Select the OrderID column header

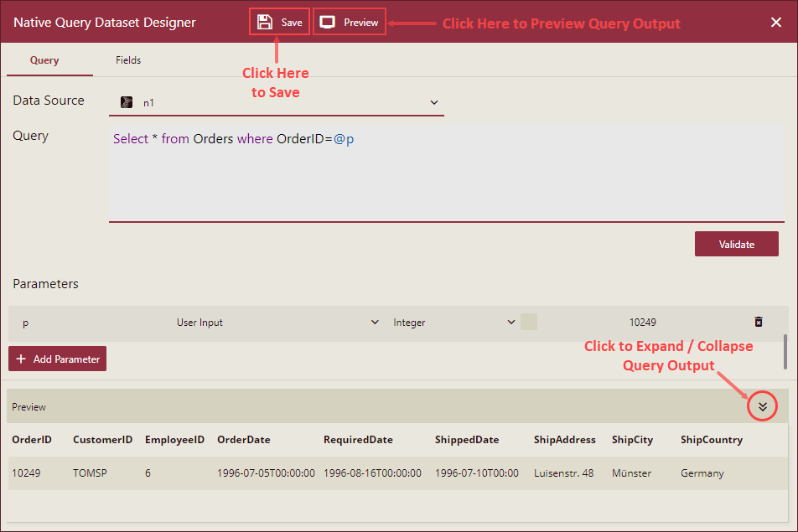[x=33, y=439]
